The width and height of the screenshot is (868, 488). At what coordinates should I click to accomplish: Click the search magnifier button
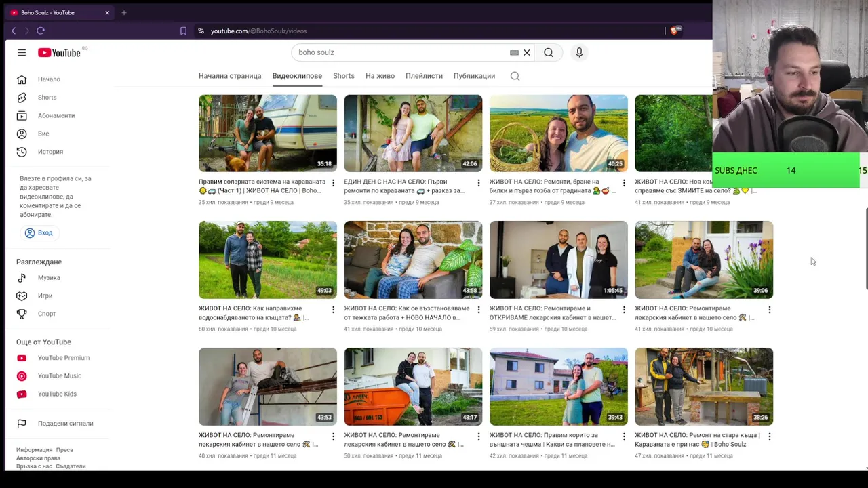(x=549, y=52)
